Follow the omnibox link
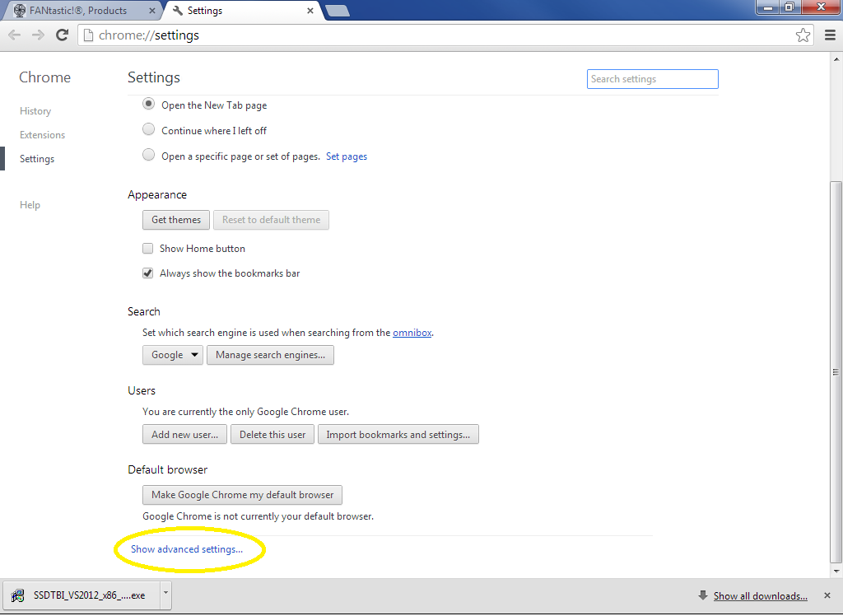843x616 pixels. [x=412, y=333]
